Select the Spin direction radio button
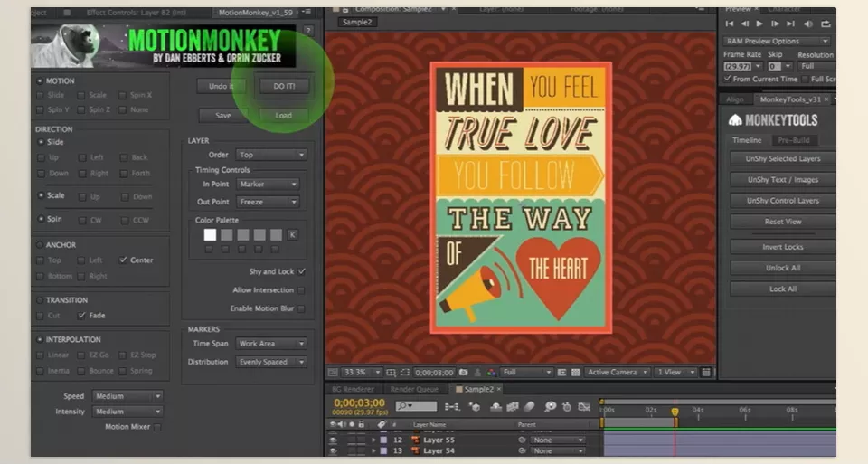Screen dimensions: 868x464 (41, 219)
